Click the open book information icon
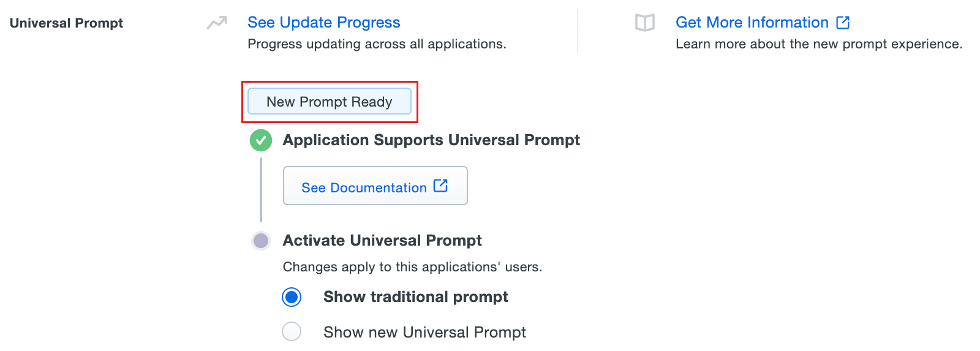 tap(644, 23)
